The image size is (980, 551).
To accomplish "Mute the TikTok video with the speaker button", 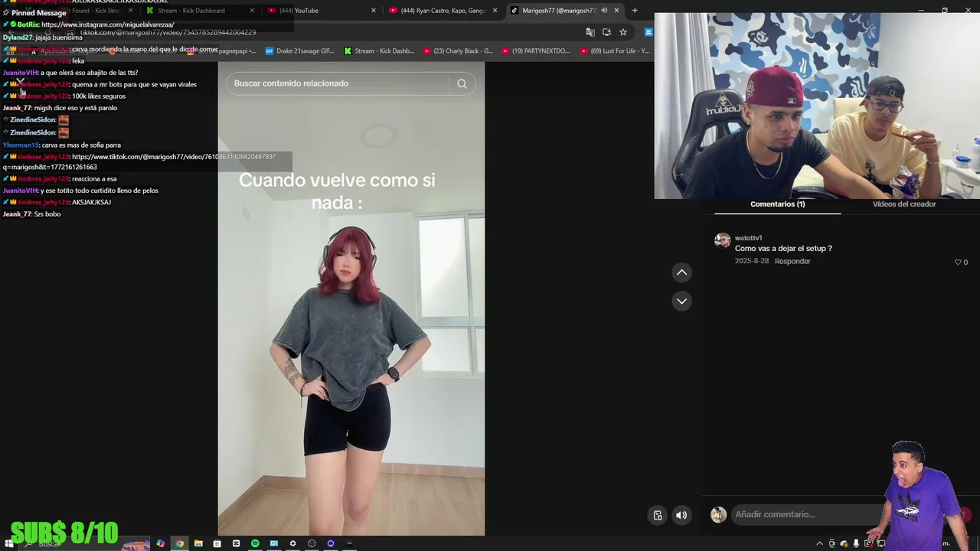I will [x=681, y=515].
